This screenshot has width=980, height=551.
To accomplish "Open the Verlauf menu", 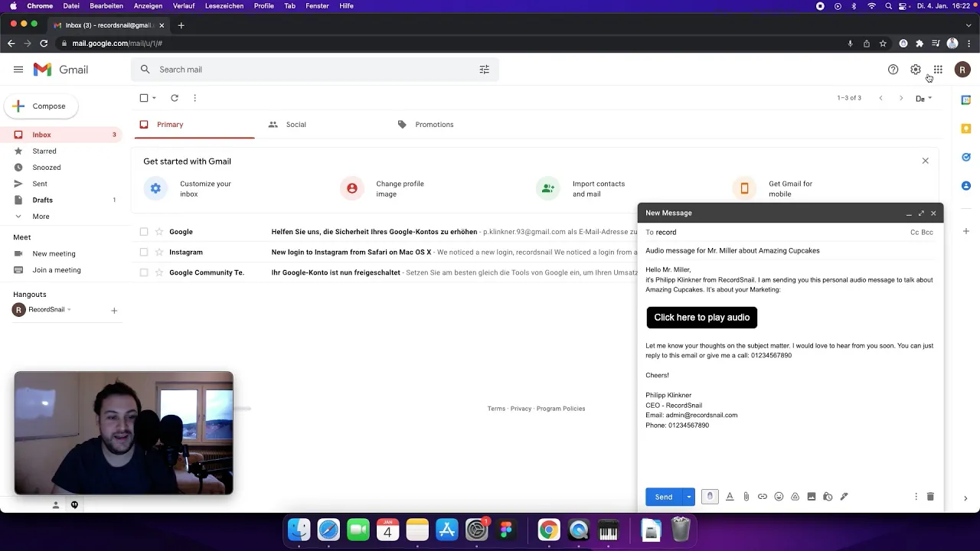I will [x=184, y=6].
